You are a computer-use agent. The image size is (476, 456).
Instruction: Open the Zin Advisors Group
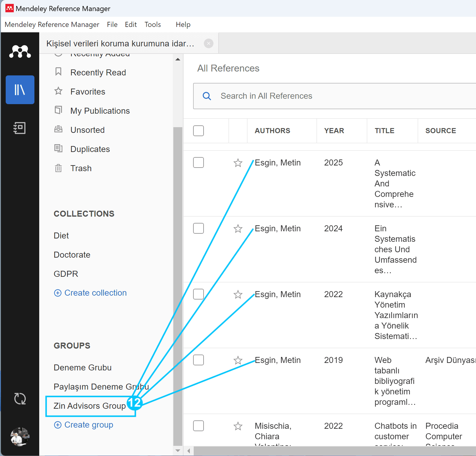(x=90, y=406)
